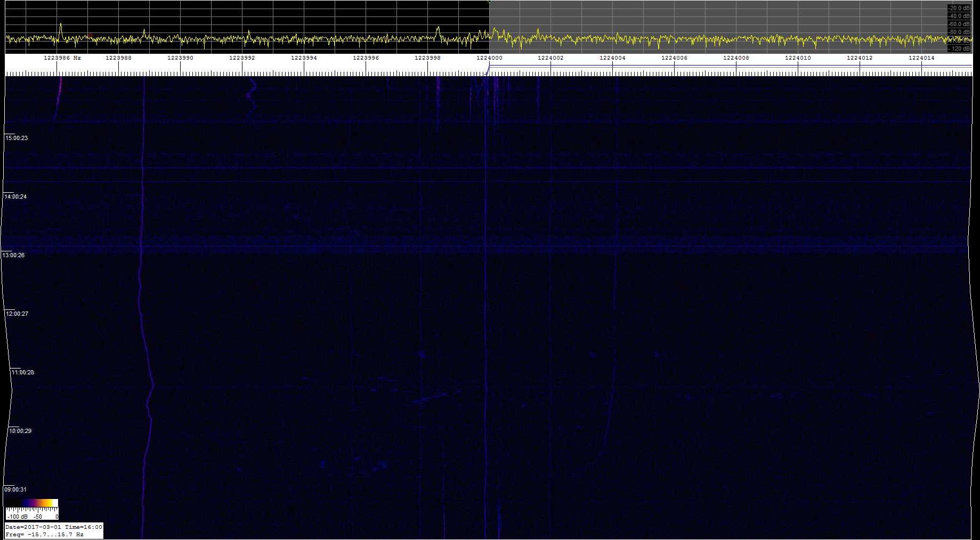Click the 1223988 frequency scale label
Viewport: 980px width, 540px height.
[x=118, y=58]
